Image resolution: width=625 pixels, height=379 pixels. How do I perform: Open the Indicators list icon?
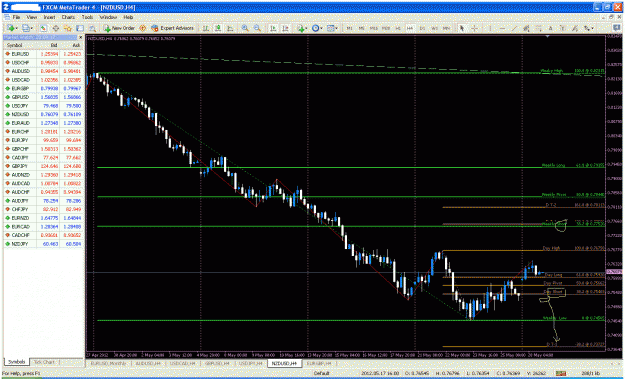301,28
